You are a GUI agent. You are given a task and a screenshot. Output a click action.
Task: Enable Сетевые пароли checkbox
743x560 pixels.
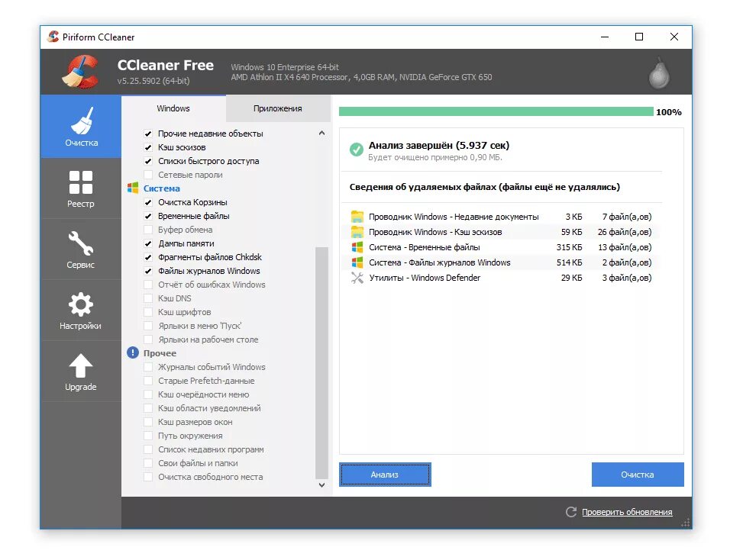point(148,175)
